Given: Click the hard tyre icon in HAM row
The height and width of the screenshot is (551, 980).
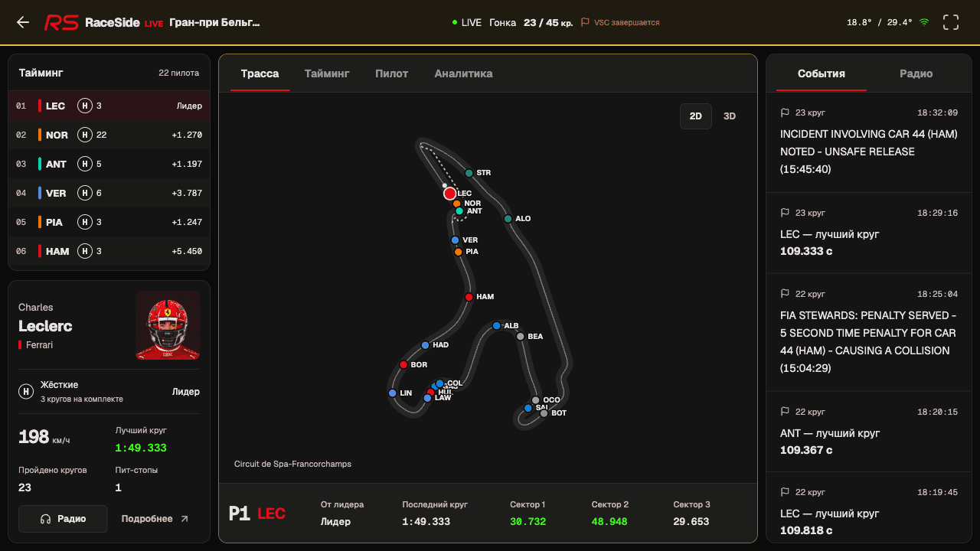Looking at the screenshot, I should tap(85, 251).
